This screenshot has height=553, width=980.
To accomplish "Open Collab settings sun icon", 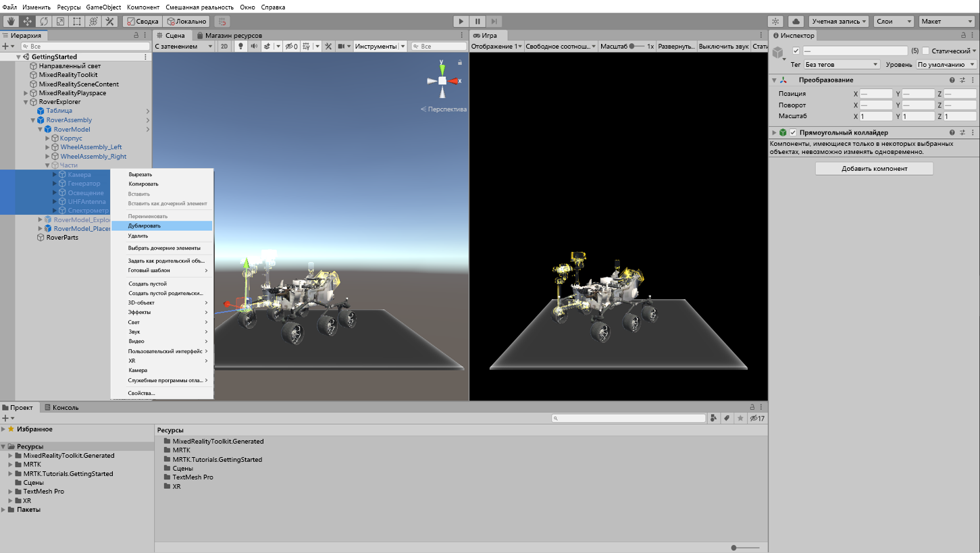I will (776, 22).
